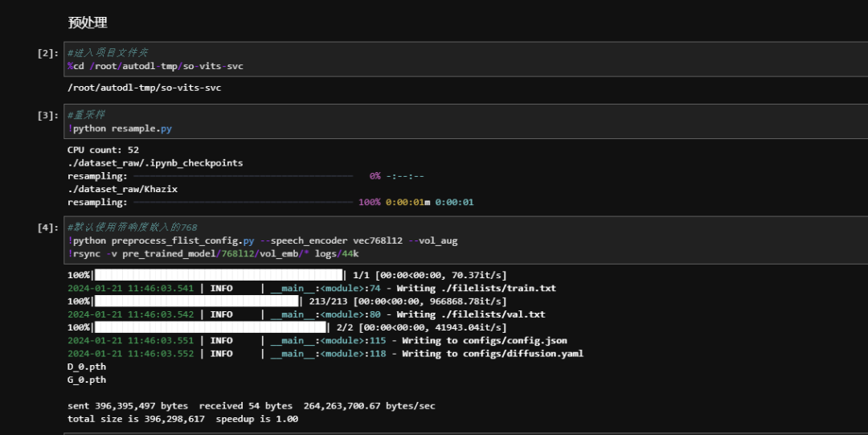
Task: Select the cell [3] prompt label
Action: click(x=47, y=115)
